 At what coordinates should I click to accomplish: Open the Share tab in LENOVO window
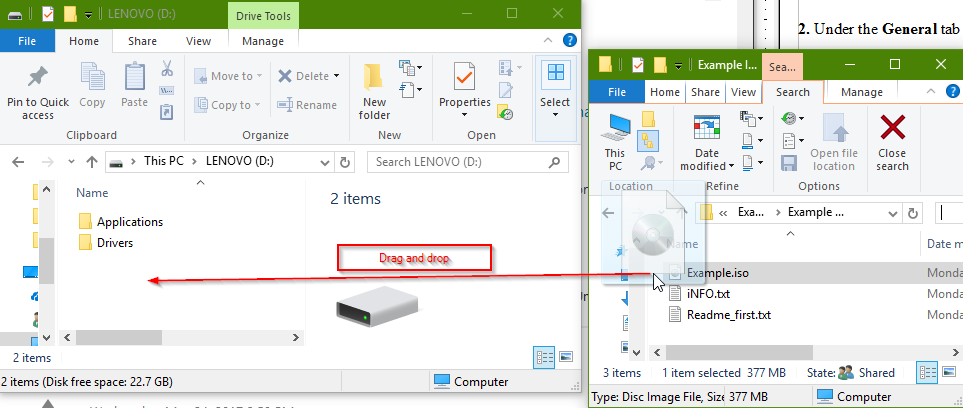[141, 41]
